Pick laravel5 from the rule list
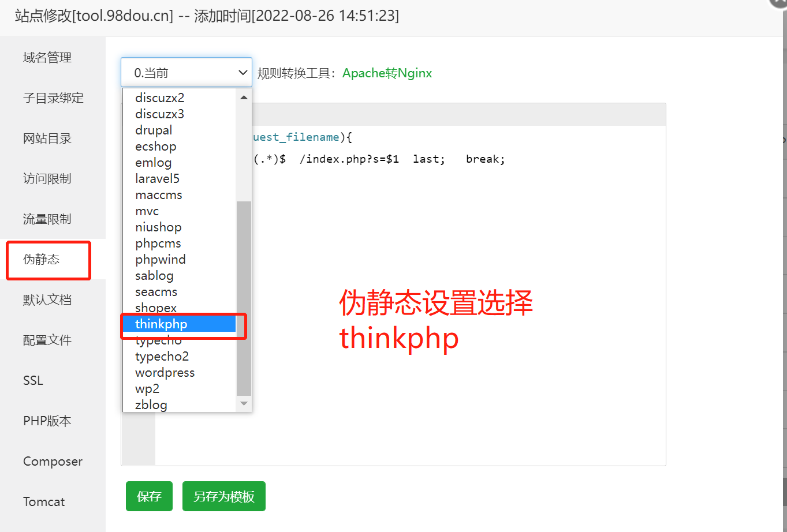This screenshot has height=532, width=787. 158,179
